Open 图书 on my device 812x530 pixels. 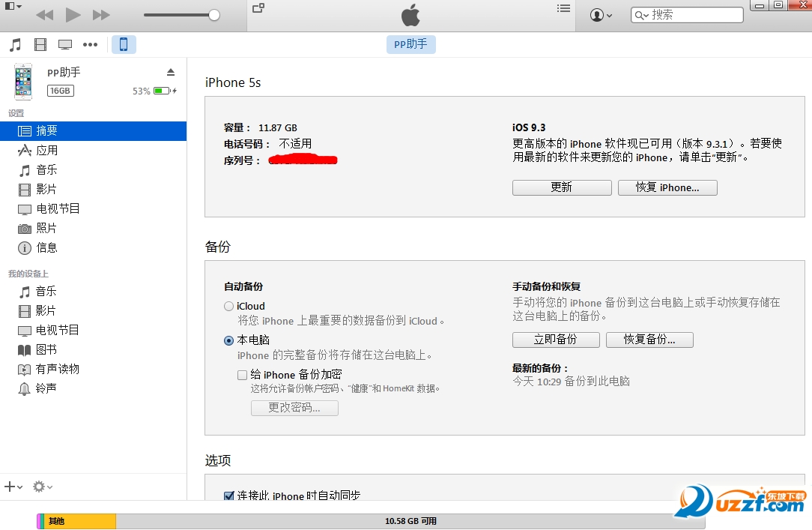93,349
